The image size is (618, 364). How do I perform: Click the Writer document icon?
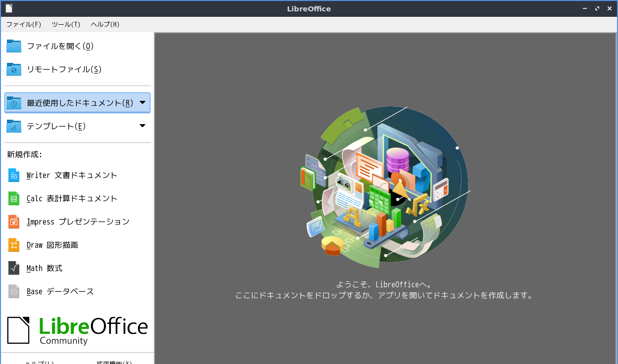(14, 175)
